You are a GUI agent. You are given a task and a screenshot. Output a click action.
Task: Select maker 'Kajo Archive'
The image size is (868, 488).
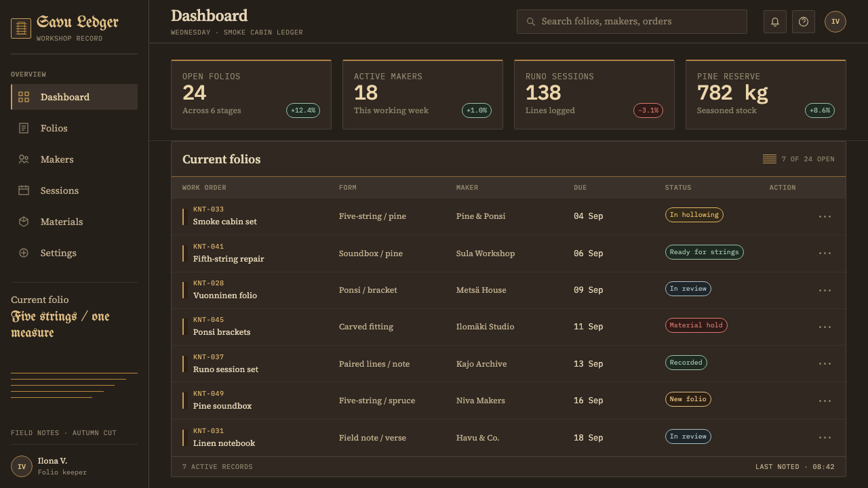[481, 364]
